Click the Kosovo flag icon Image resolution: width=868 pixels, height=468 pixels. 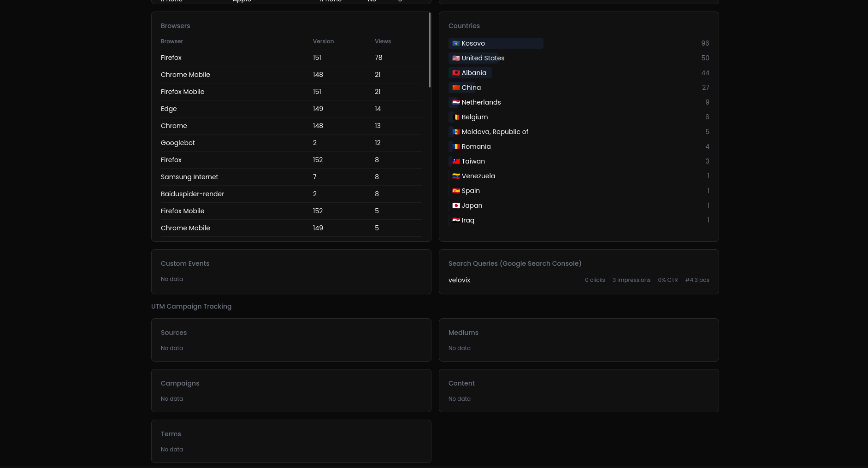[x=456, y=43]
